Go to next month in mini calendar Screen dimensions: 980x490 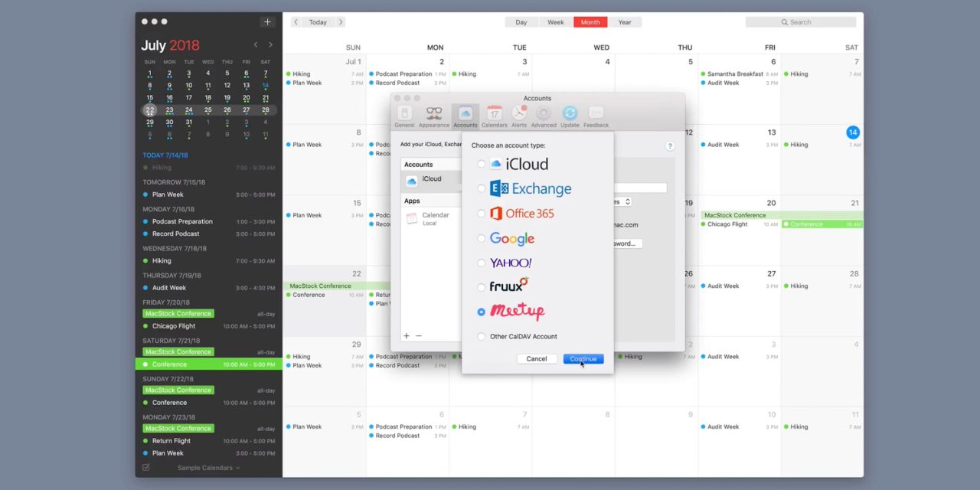click(x=270, y=45)
